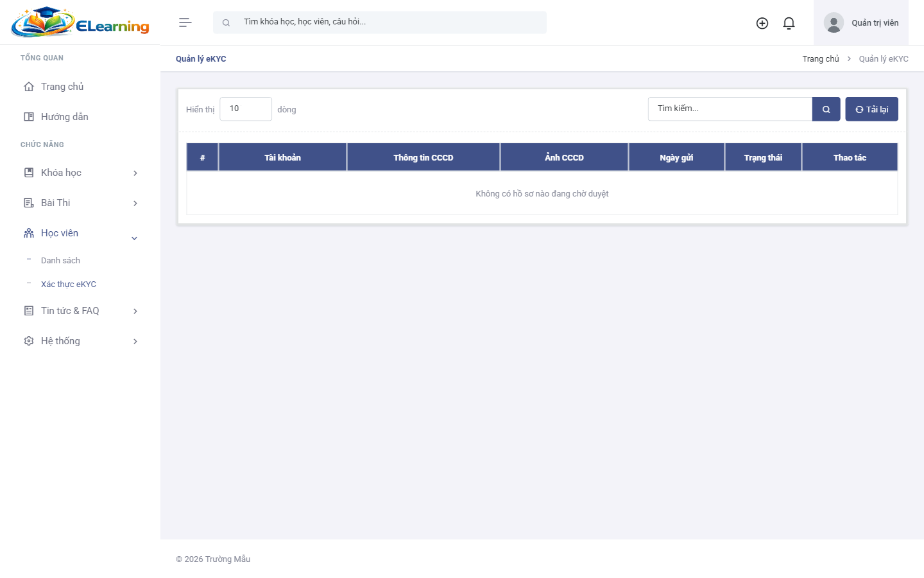Click the Khóa học icon in sidebar
Viewport: 924px width, 578px height.
point(29,173)
